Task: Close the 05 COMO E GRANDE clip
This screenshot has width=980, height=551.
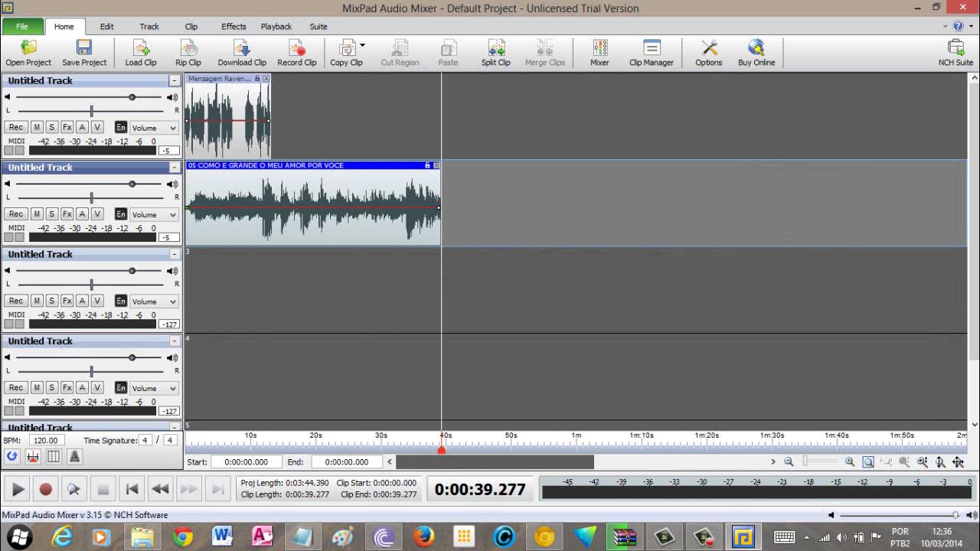Action: [437, 165]
